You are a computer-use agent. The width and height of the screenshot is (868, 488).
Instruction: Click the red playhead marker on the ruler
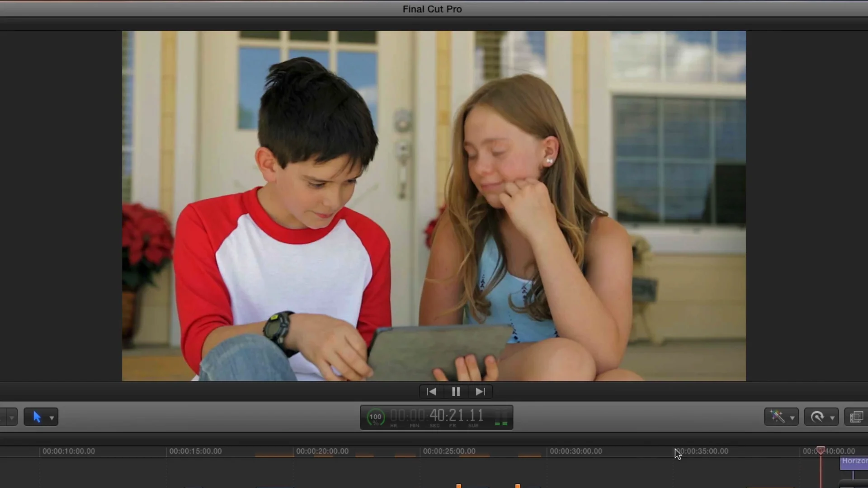pyautogui.click(x=821, y=450)
